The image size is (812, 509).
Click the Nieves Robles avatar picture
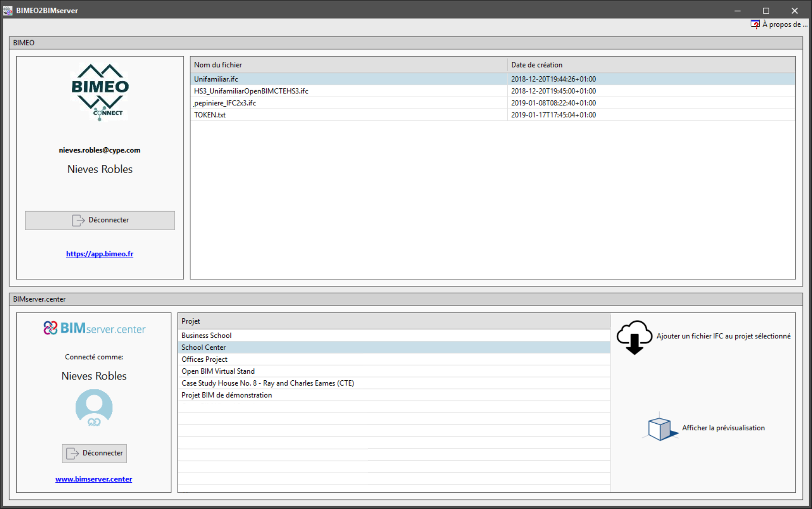[94, 407]
